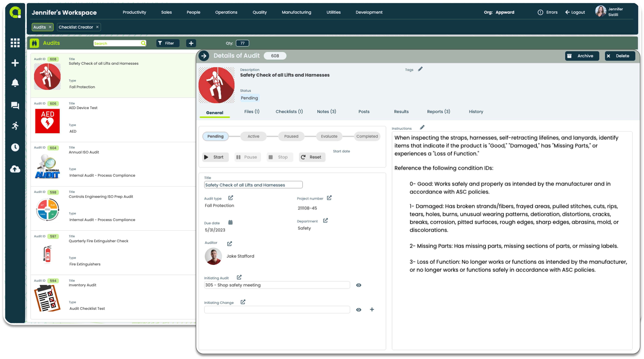
Task: Set status step to Paused
Action: click(291, 136)
